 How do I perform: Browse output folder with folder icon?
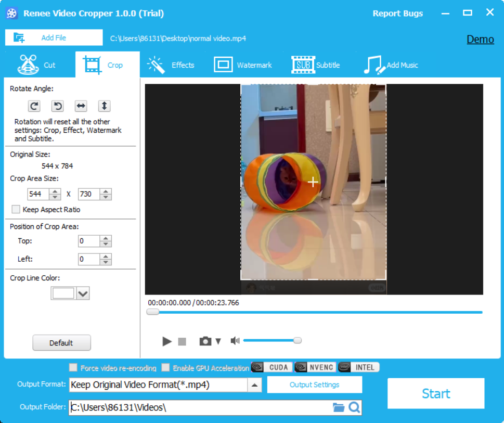(x=339, y=407)
